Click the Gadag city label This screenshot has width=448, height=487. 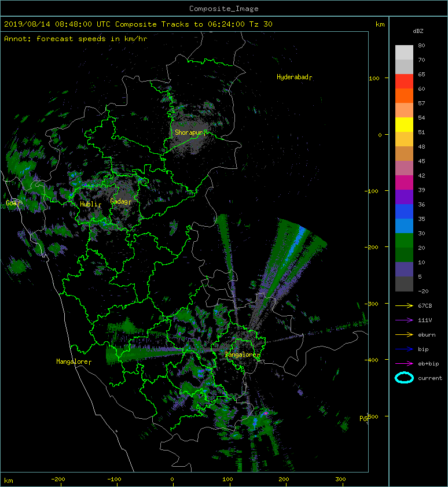click(119, 201)
